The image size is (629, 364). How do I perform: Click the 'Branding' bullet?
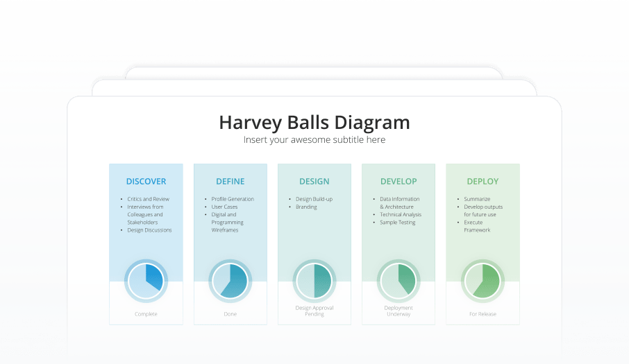tap(306, 207)
